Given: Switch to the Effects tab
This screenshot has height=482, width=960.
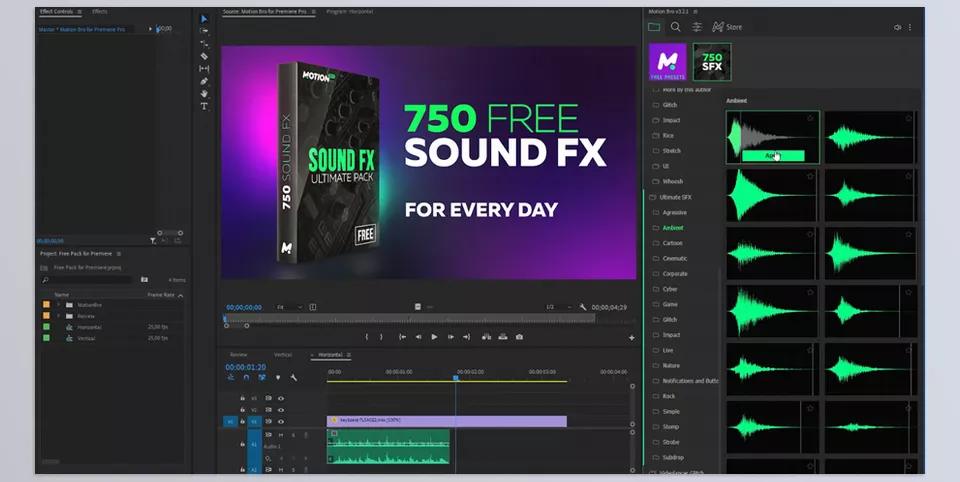Looking at the screenshot, I should pyautogui.click(x=100, y=12).
